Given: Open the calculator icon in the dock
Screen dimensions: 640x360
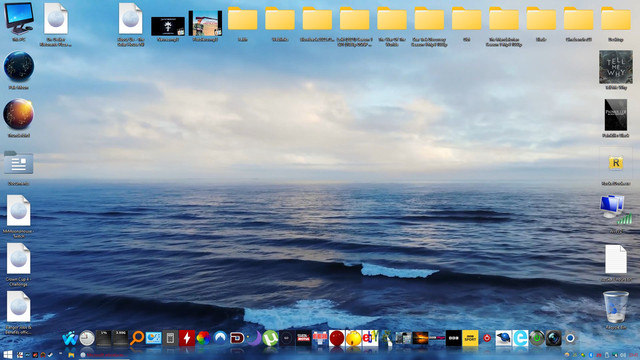Looking at the screenshot, I should [x=170, y=338].
